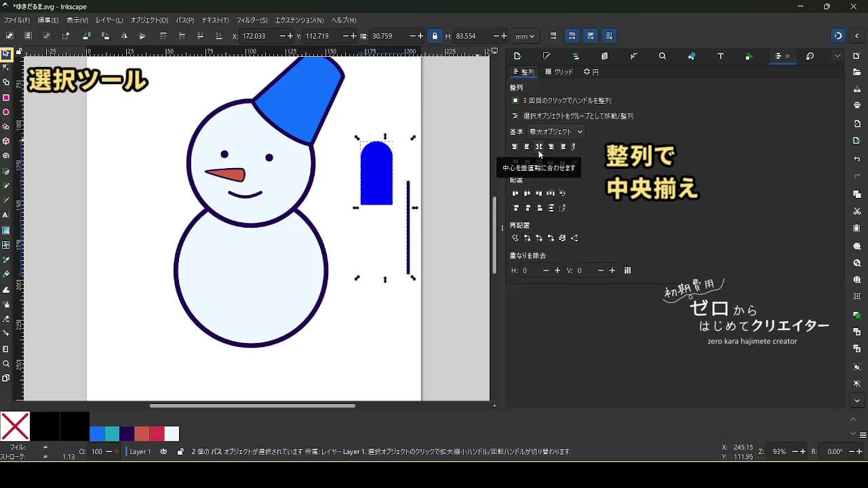Click the Cut scissors icon
The height and width of the screenshot is (488, 868).
pos(857,211)
